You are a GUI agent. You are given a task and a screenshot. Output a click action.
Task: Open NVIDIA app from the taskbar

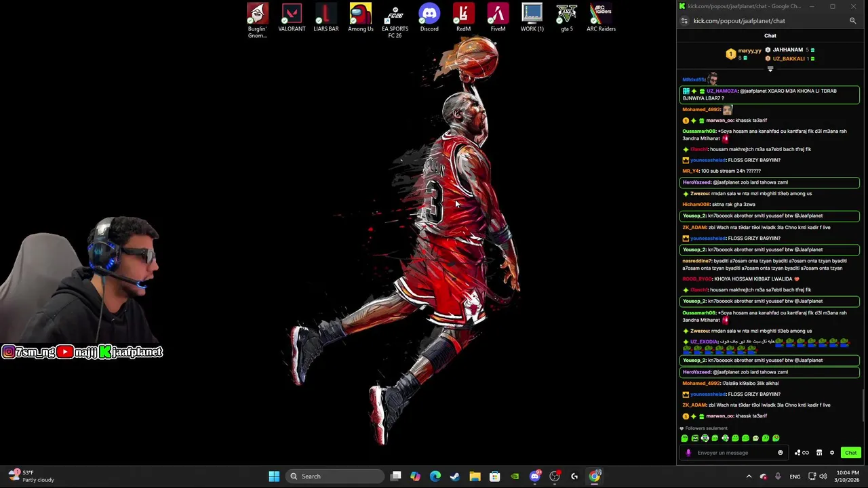[515, 476]
